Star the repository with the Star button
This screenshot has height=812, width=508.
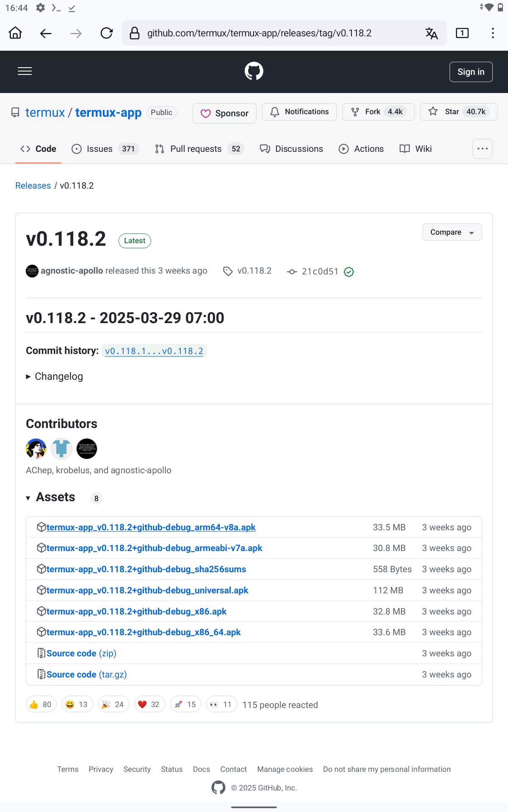(x=458, y=112)
